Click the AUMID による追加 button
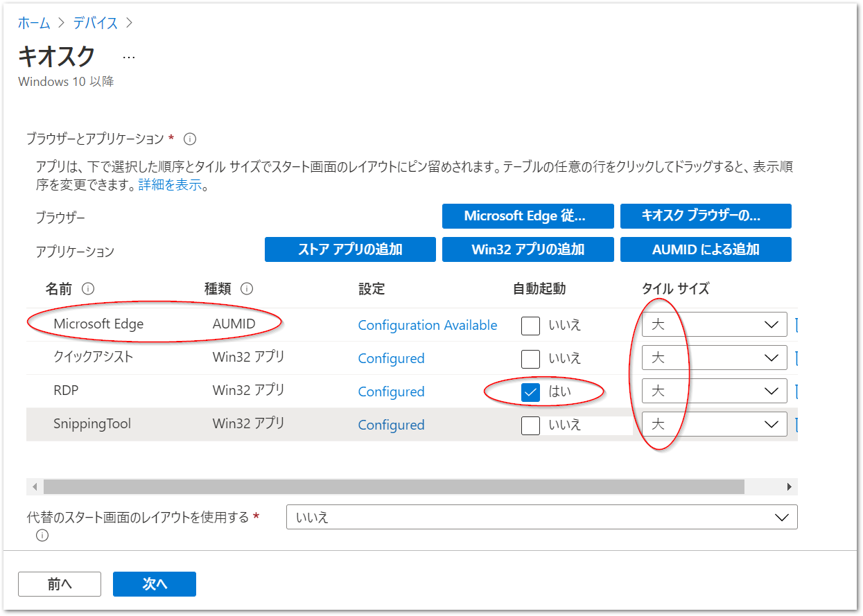The image size is (863, 616). click(x=706, y=249)
